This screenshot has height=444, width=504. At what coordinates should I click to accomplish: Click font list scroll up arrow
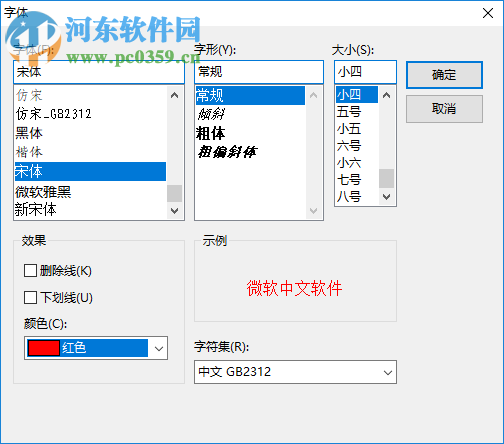174,96
